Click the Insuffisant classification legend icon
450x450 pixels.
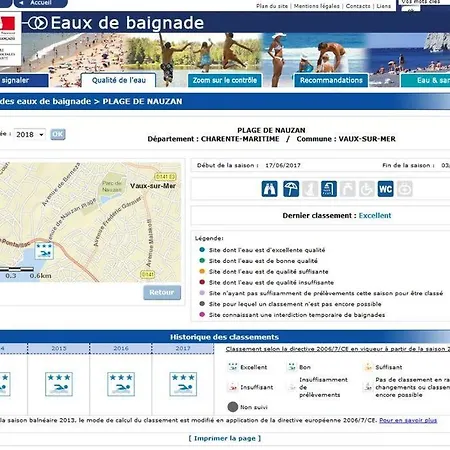[x=233, y=387]
